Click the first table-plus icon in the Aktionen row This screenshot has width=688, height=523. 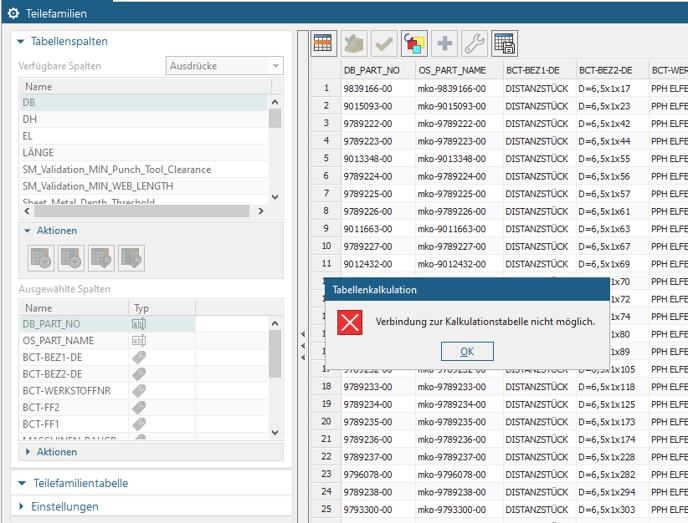(41, 258)
